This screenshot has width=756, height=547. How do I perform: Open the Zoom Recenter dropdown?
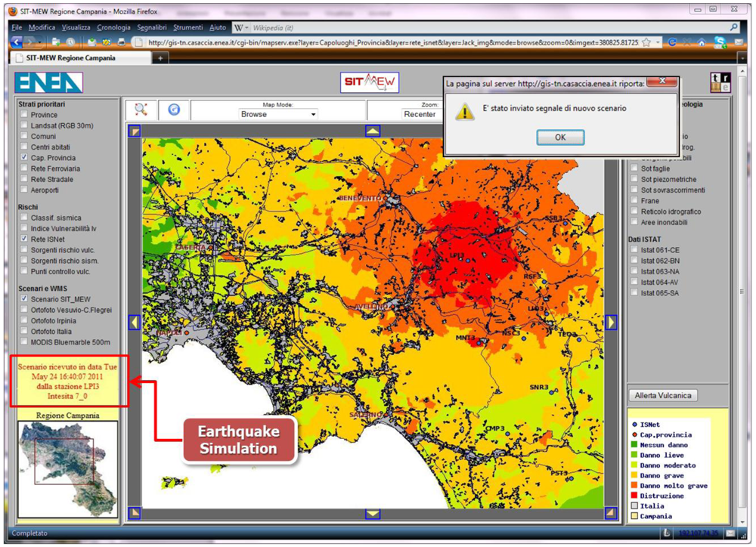[420, 114]
